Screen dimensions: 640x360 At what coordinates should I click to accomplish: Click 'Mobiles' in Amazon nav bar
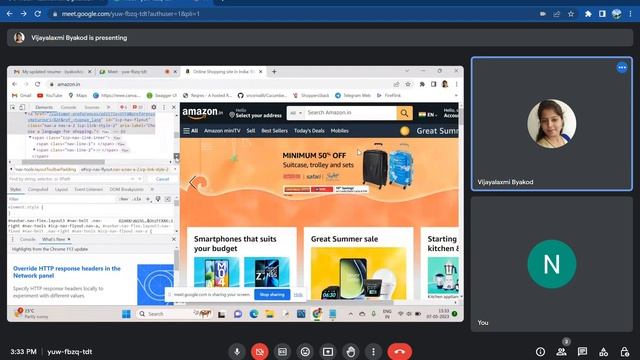tap(340, 131)
